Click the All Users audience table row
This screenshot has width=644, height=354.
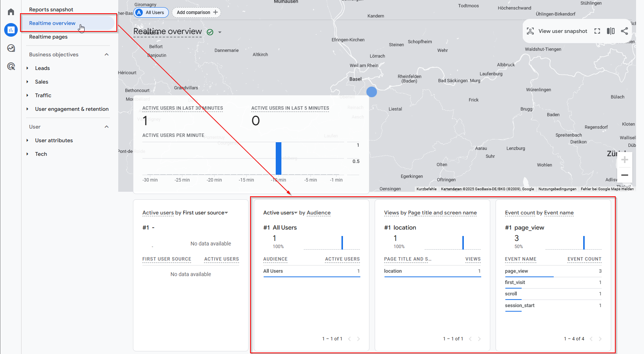[x=312, y=271]
